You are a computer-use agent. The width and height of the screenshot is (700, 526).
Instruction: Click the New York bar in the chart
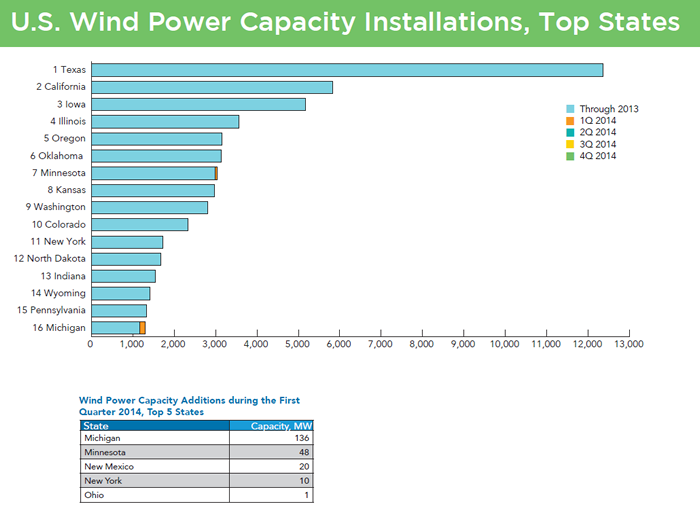(127, 242)
